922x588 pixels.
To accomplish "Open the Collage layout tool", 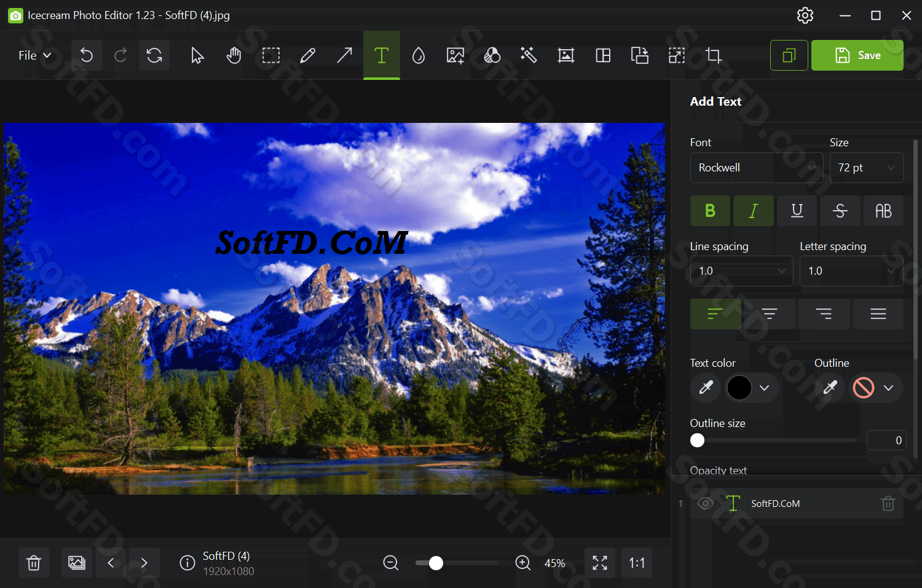I will (x=603, y=55).
